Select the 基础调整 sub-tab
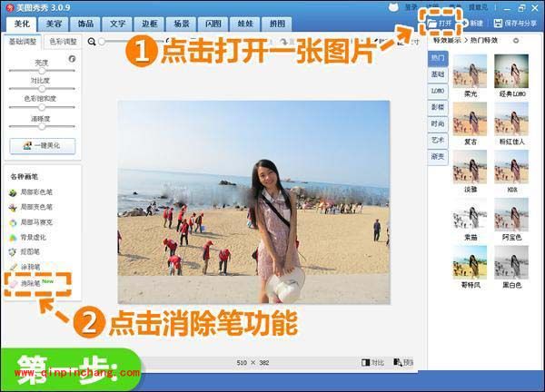Viewport: 545px width, 392px height. click(x=23, y=42)
